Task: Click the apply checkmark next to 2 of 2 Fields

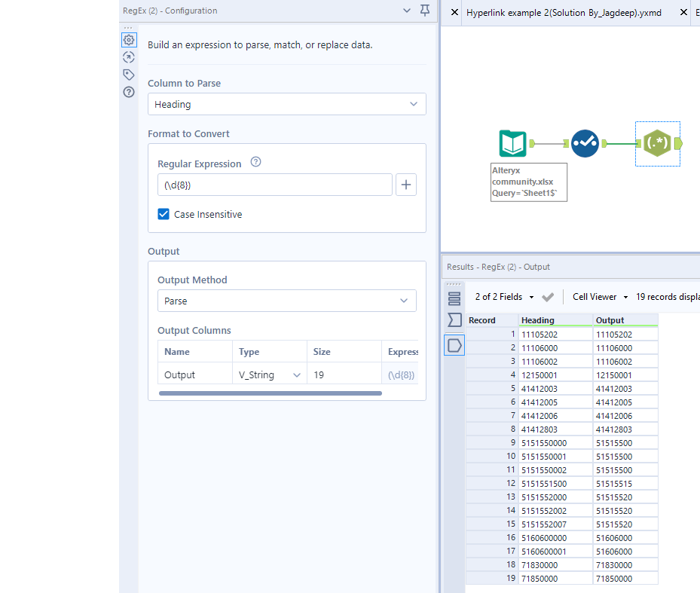Action: click(x=549, y=297)
